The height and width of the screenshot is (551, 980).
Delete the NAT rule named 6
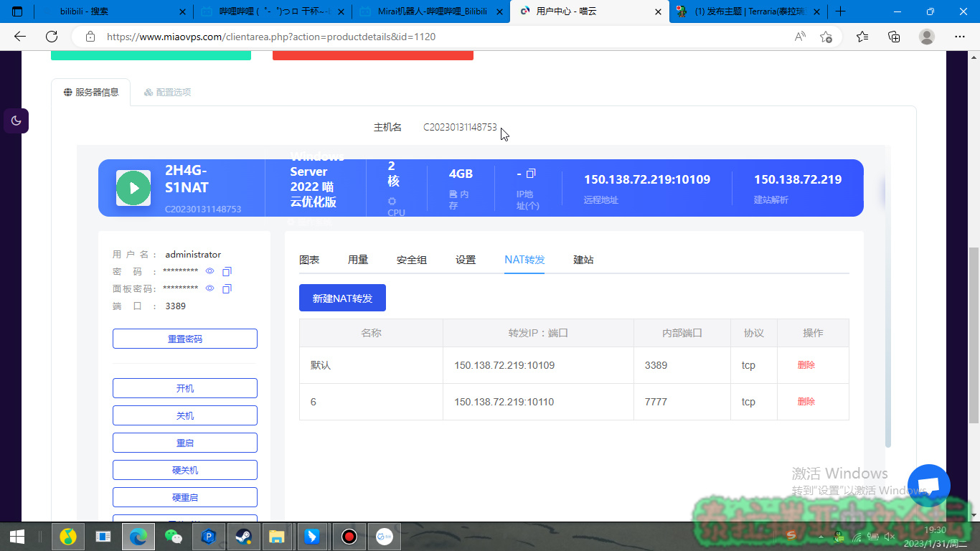[806, 402]
